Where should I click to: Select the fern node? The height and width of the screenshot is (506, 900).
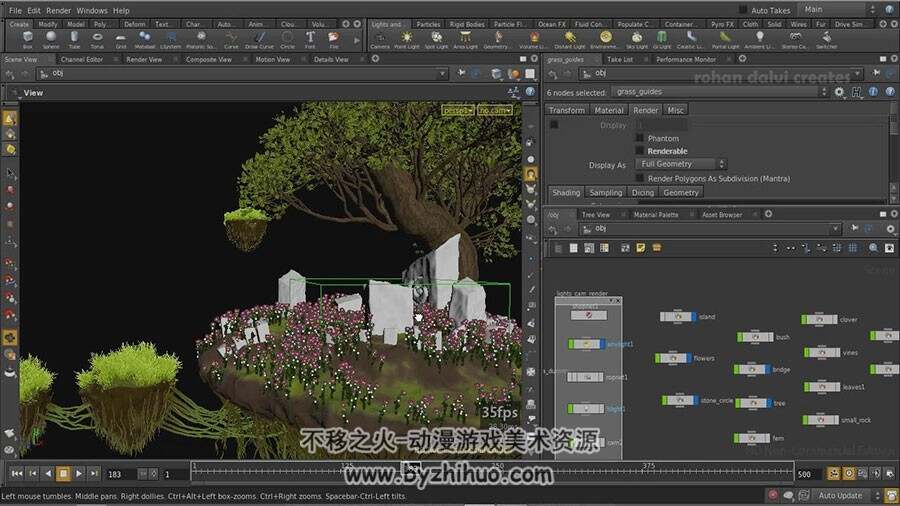tap(752, 438)
